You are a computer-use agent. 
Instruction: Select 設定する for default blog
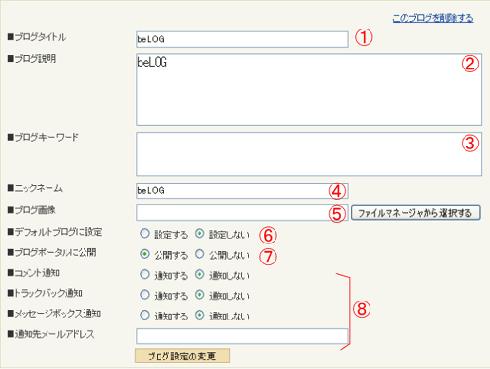pyautogui.click(x=145, y=234)
